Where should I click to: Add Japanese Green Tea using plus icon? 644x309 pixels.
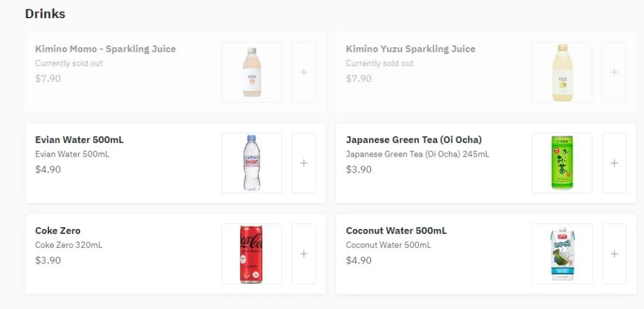[614, 163]
